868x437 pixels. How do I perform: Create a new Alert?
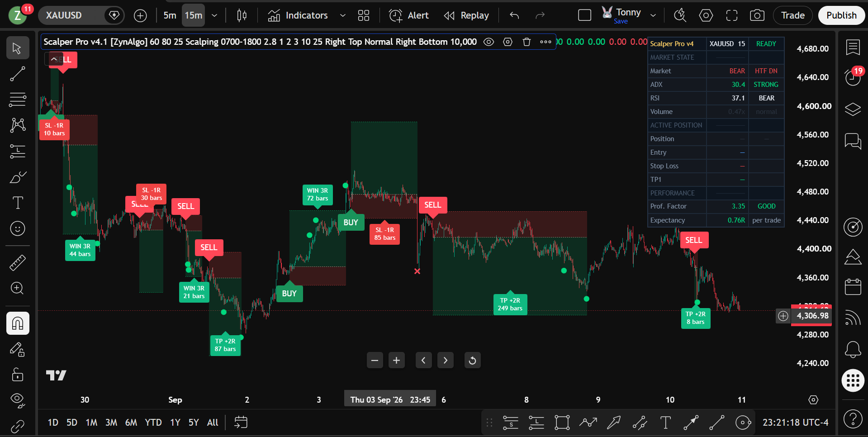[x=408, y=15]
